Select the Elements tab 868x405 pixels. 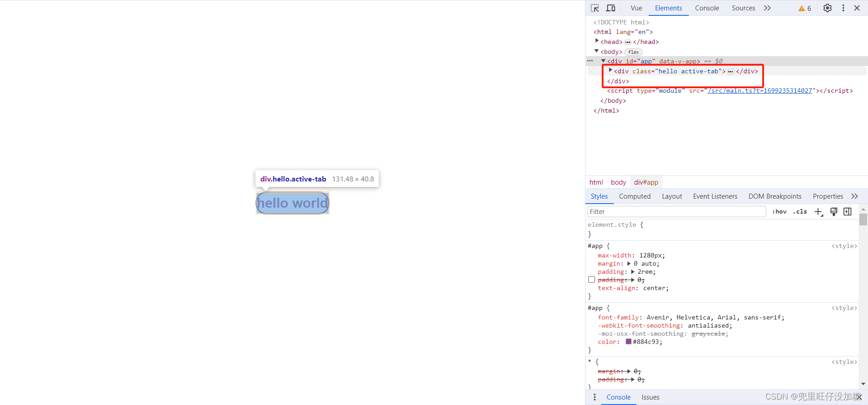click(668, 8)
